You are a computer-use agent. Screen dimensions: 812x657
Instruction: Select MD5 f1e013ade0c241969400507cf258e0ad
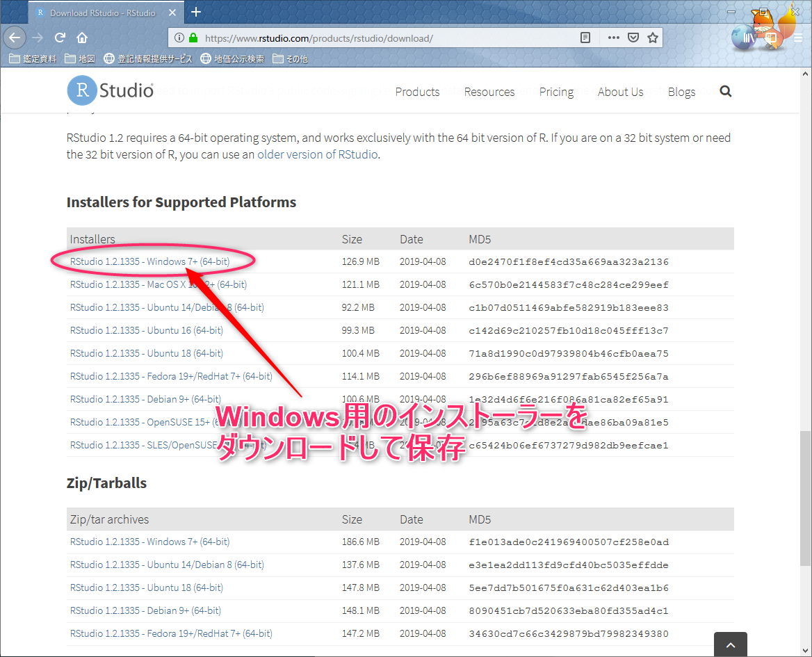[569, 542]
